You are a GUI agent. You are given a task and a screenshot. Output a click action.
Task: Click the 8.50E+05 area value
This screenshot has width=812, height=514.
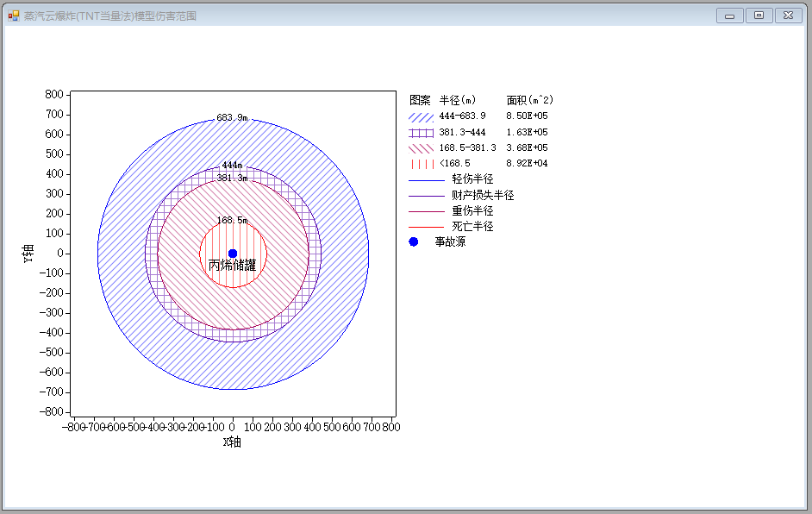coord(527,116)
